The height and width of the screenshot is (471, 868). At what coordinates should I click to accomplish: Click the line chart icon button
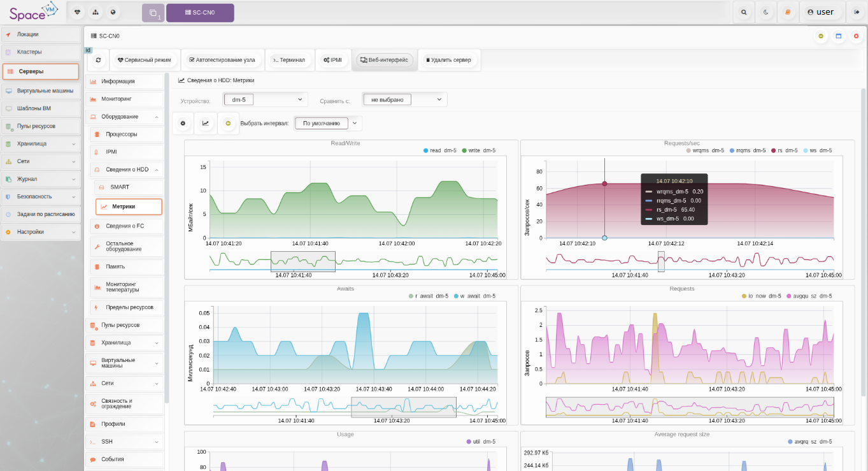[205, 123]
